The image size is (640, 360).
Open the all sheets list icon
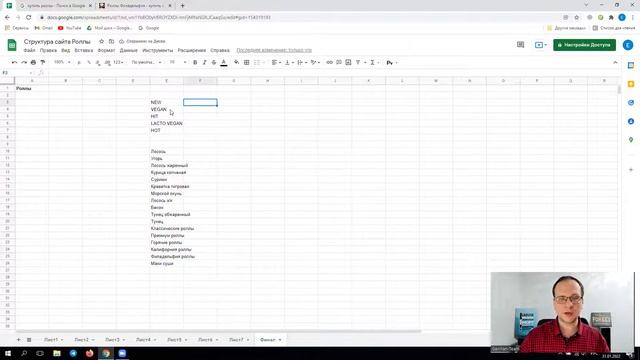pos(29,340)
